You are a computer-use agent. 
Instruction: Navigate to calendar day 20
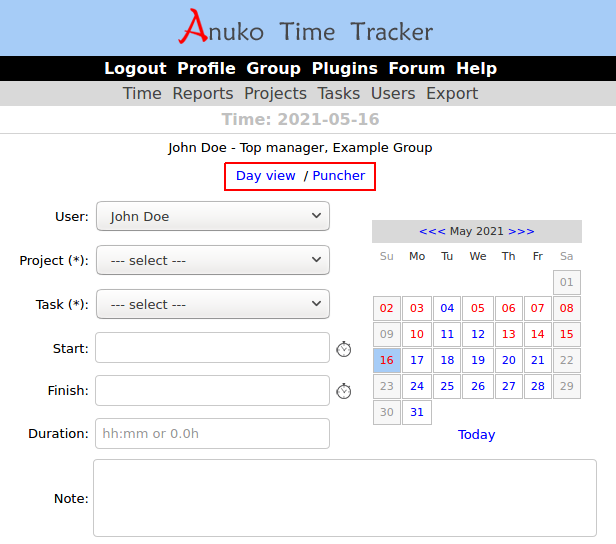click(x=508, y=360)
